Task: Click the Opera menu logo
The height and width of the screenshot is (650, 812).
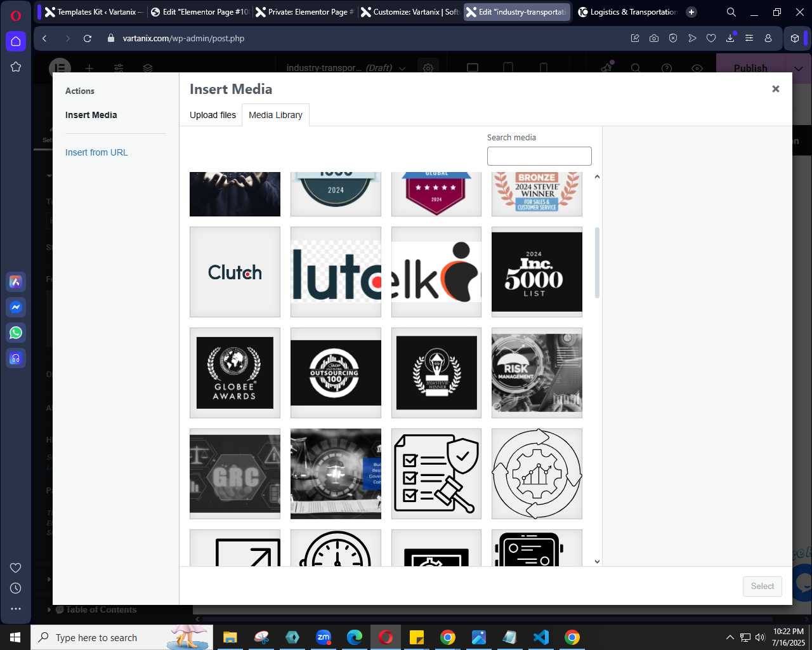Action: point(16,16)
